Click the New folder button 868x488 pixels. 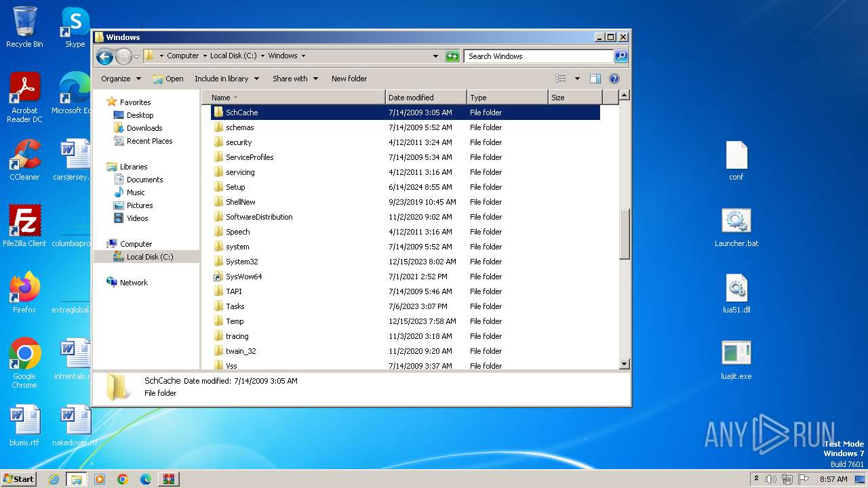pos(349,79)
